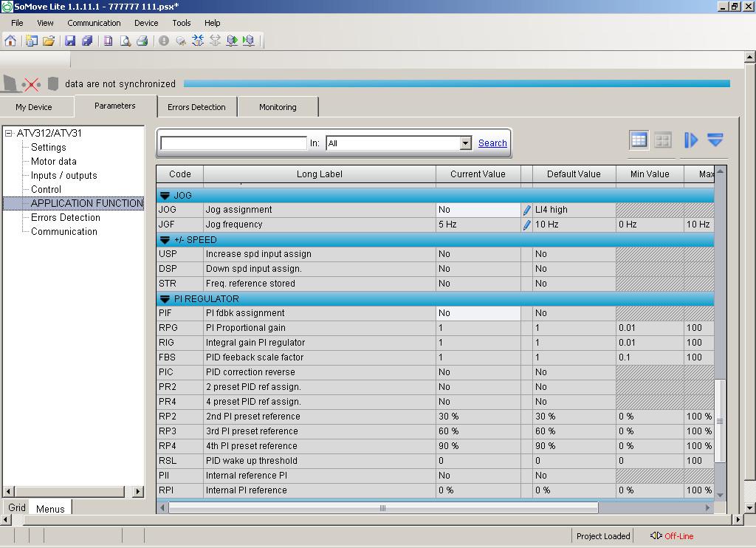
Task: Click the store to device icon
Action: 249,41
